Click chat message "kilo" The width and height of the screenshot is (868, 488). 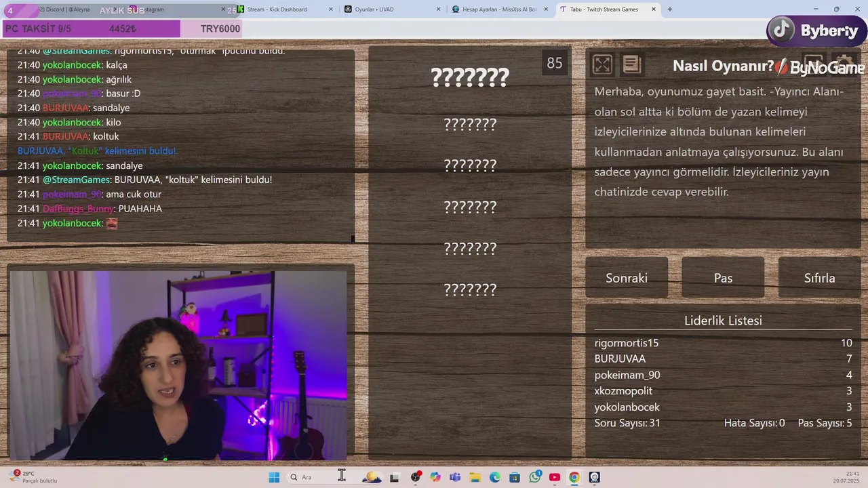tap(70, 122)
